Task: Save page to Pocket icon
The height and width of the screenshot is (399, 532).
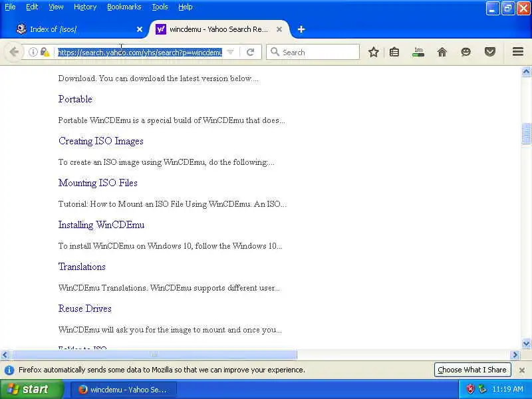Action: coord(489,52)
